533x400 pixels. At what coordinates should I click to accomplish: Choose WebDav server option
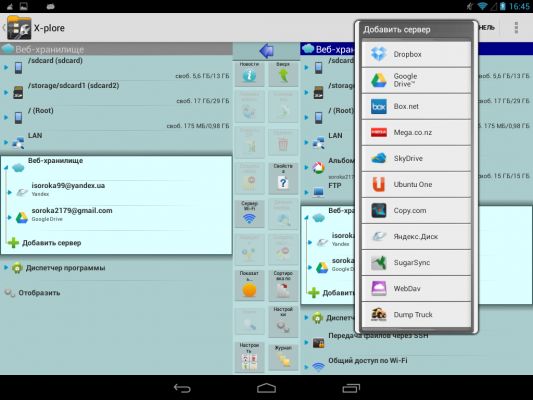tap(416, 289)
